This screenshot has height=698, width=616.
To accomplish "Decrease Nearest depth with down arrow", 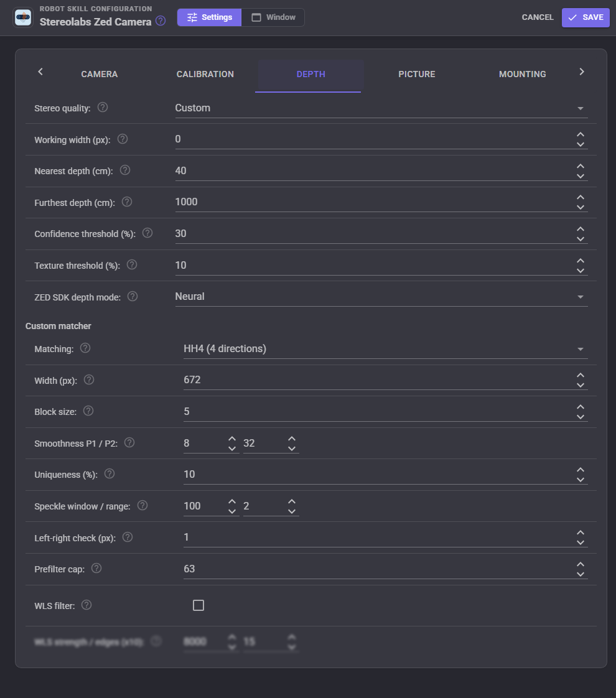I will coord(581,176).
